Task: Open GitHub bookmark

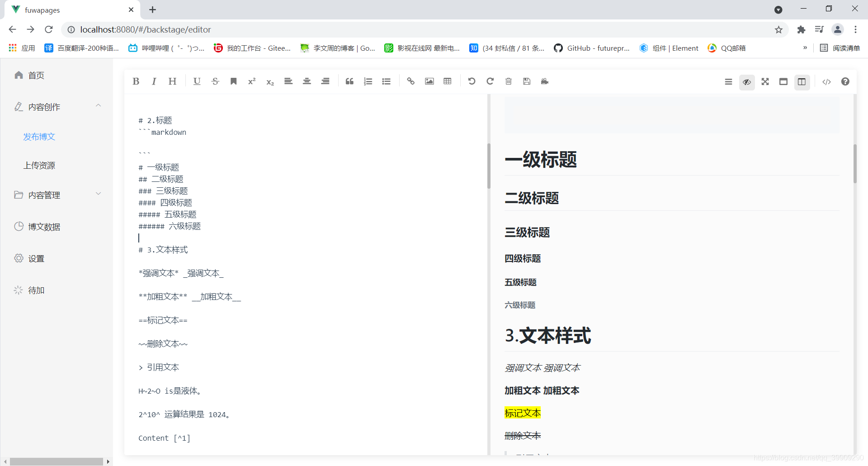Action: (x=591, y=48)
